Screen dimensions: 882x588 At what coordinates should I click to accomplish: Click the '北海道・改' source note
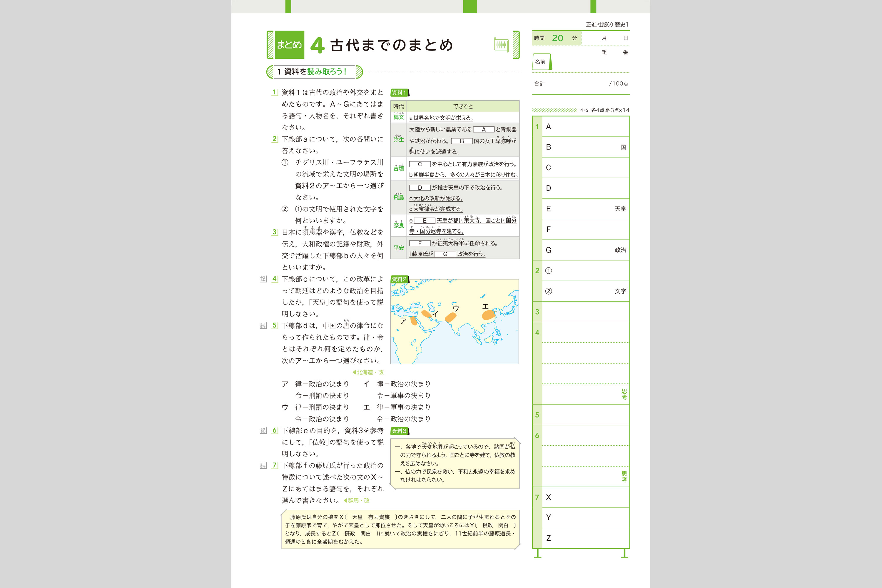(x=368, y=372)
